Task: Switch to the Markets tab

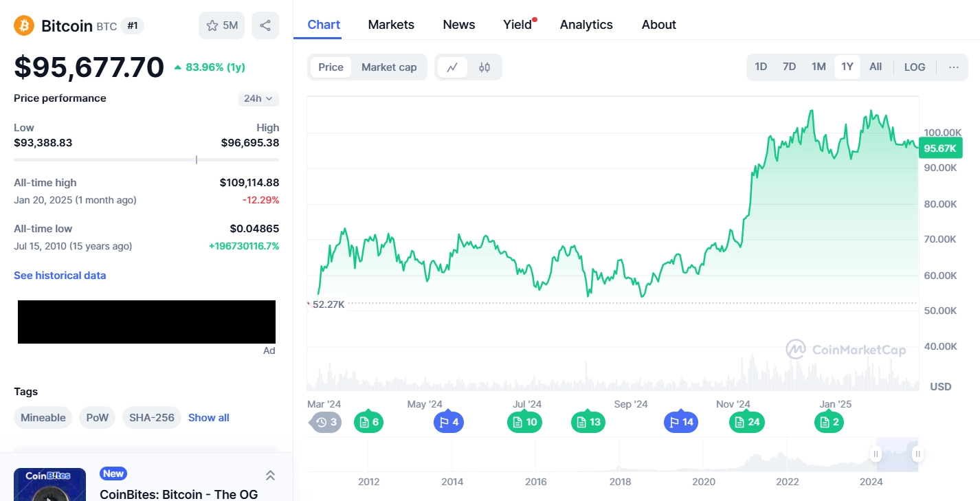Action: tap(391, 25)
